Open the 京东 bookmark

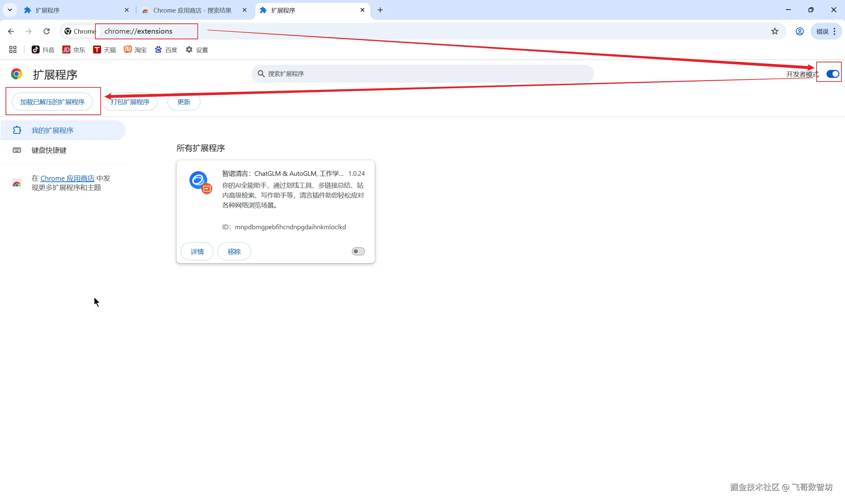pos(74,50)
